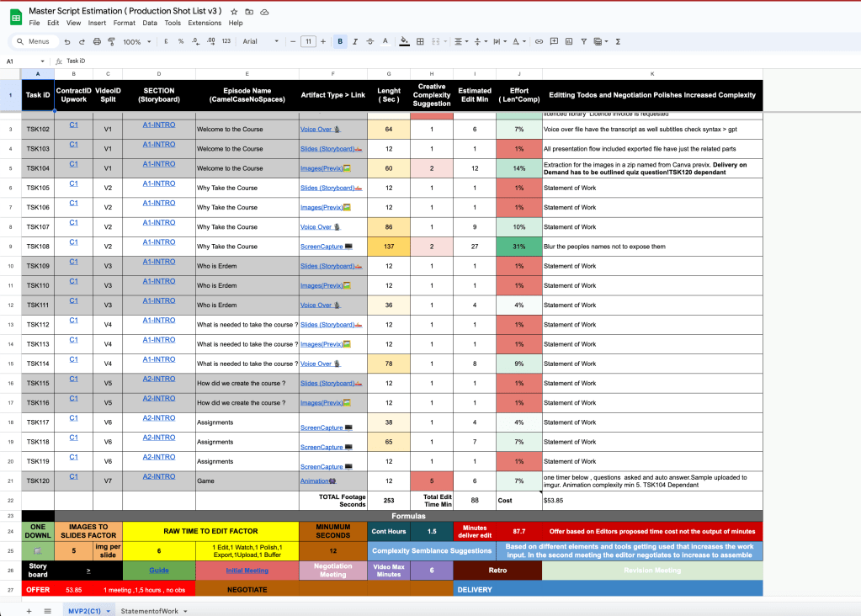This screenshot has width=861, height=616.
Task: Click decrease decimal places icon
Action: [196, 42]
